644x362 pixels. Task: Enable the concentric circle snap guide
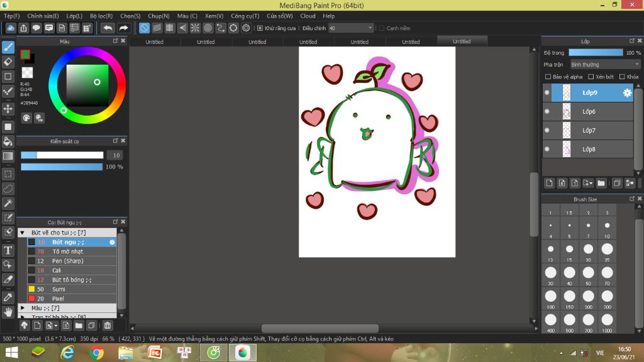(x=208, y=28)
